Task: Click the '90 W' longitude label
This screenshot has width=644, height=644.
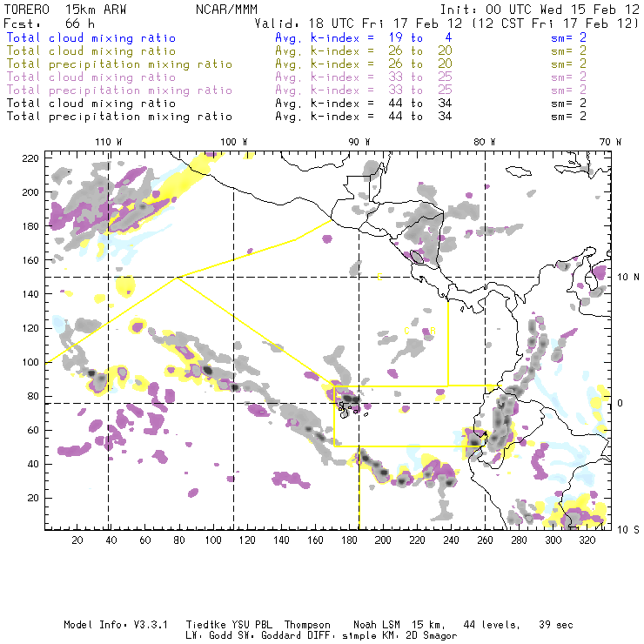Action: pos(359,142)
